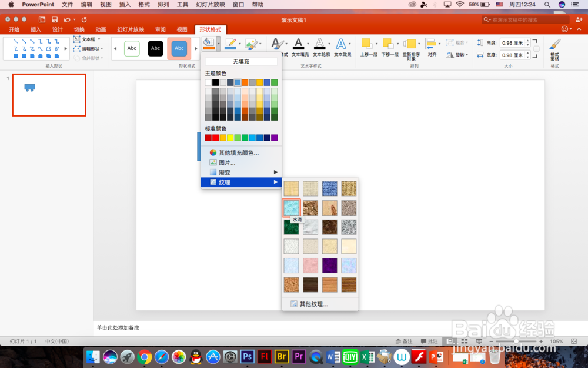588x368 pixels.
Task: Select the blue Abc shape style
Action: click(179, 48)
